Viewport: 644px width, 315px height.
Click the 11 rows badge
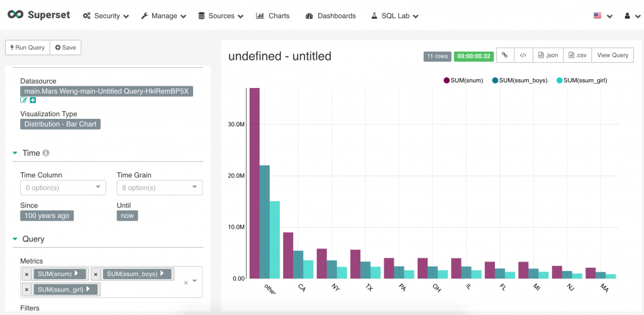pyautogui.click(x=438, y=56)
